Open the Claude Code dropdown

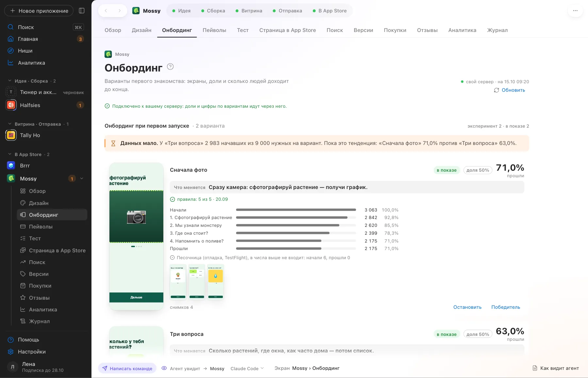pyautogui.click(x=247, y=369)
